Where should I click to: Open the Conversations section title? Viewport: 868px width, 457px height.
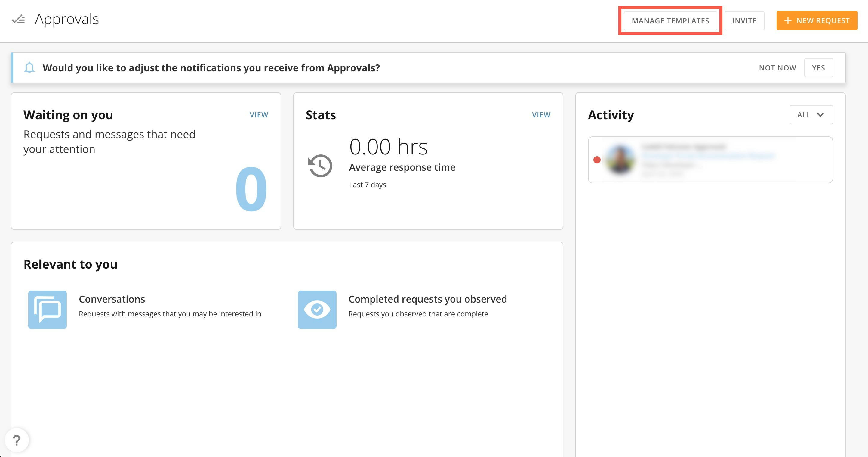coord(112,299)
